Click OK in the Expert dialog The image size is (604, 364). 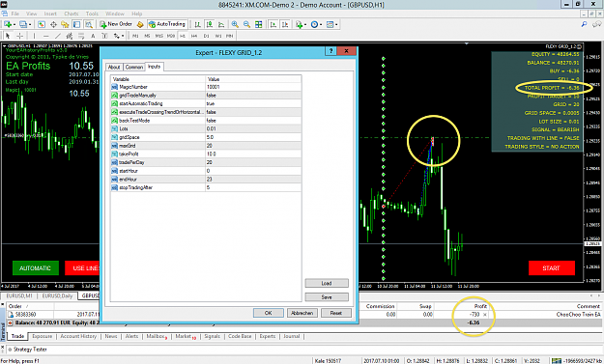[268, 313]
